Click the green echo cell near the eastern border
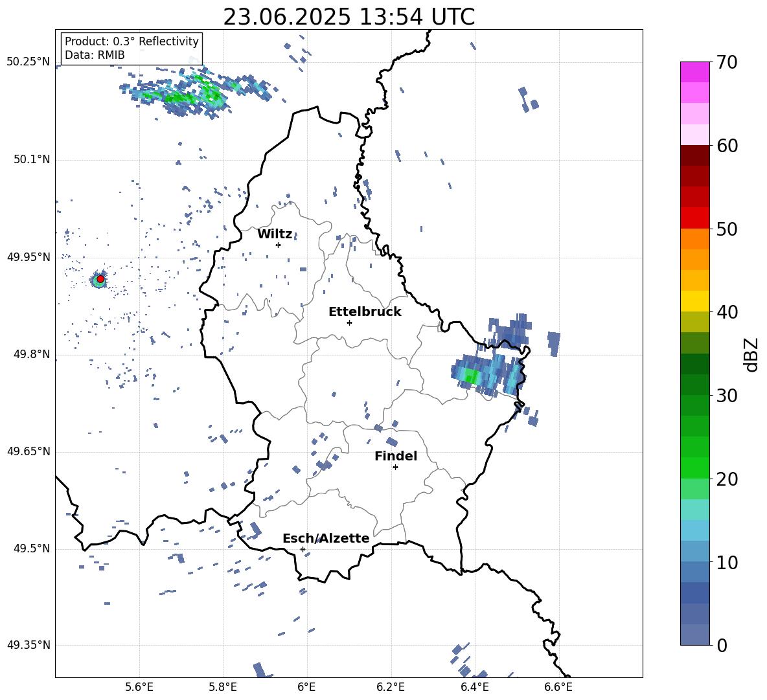This screenshot has height=700, width=767. click(472, 376)
